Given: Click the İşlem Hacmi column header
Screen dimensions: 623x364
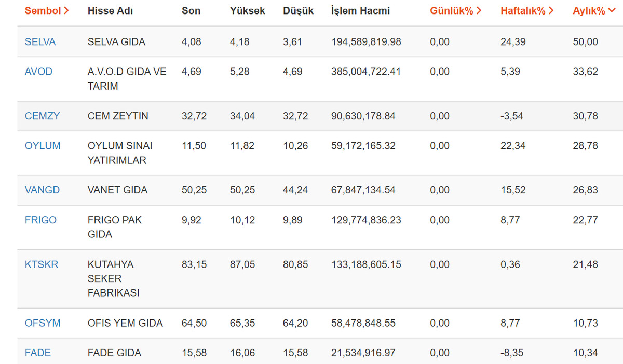Looking at the screenshot, I should pos(360,11).
